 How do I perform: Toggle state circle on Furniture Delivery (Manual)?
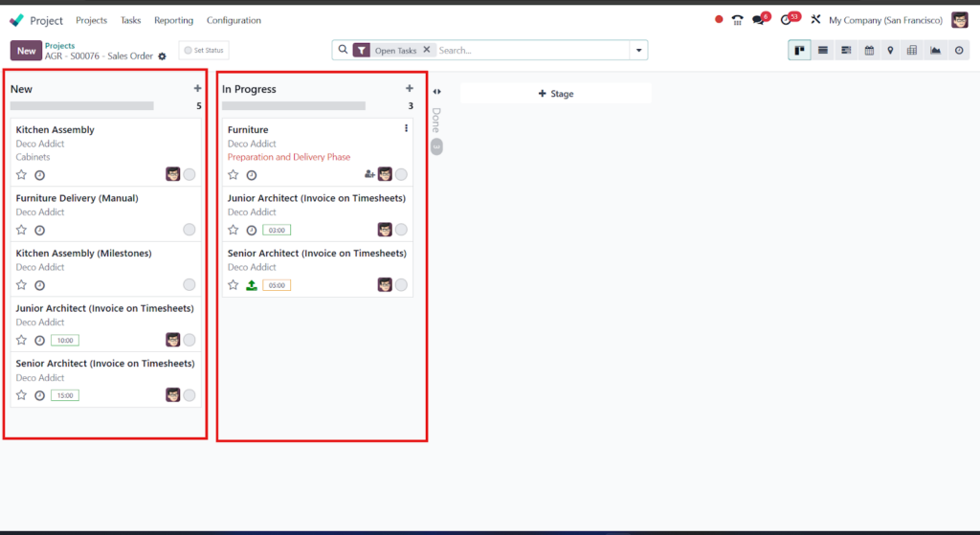pyautogui.click(x=189, y=230)
